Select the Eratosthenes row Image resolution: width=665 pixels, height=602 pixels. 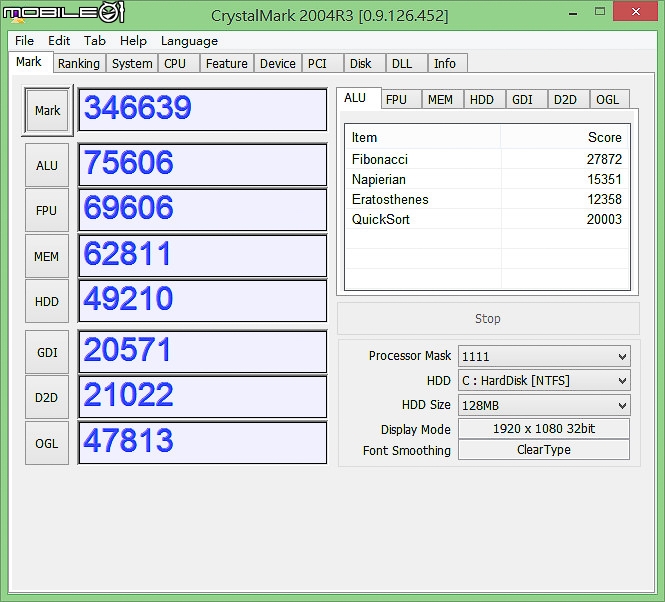tap(487, 199)
